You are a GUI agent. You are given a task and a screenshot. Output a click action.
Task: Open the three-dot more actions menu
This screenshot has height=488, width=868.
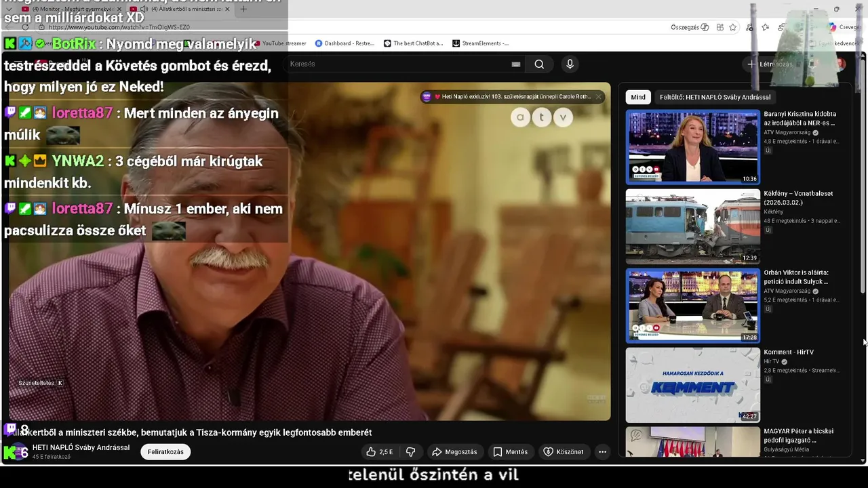(x=602, y=452)
